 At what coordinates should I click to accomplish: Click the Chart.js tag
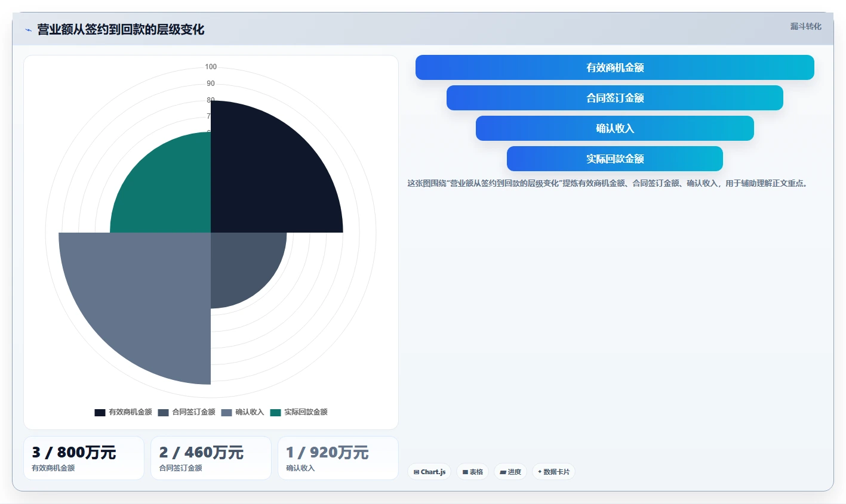429,472
